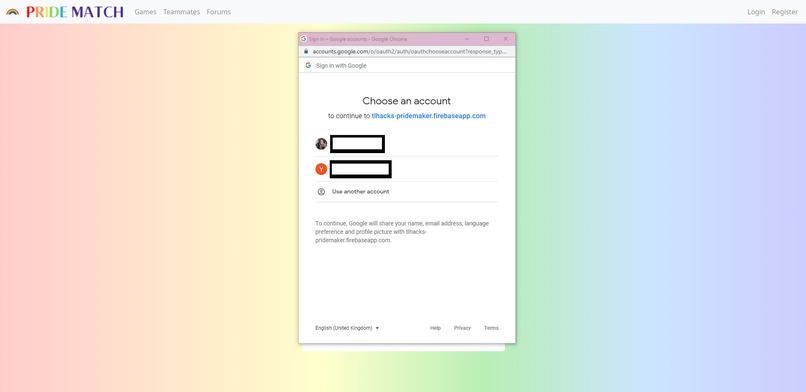Choose the account with orange Y avatar

pyautogui.click(x=407, y=169)
